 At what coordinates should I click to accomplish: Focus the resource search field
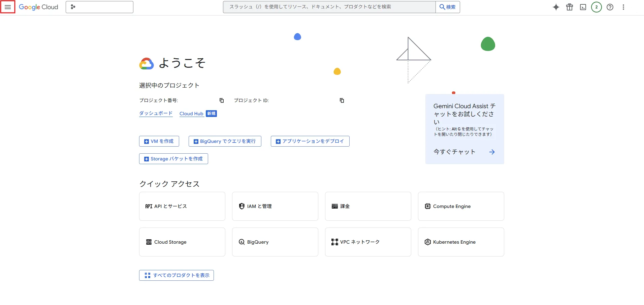329,7
